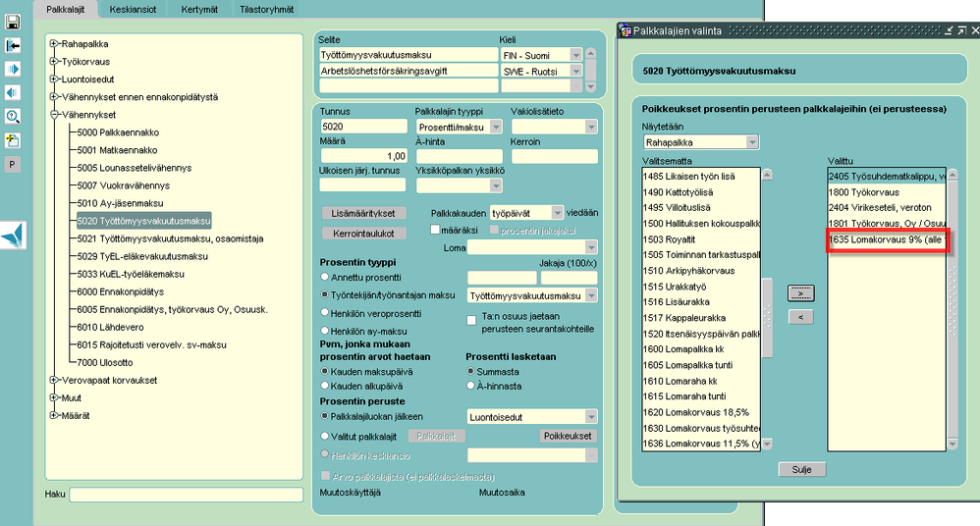Select 1800 Työkorvaus in Valittu list

[x=864, y=192]
